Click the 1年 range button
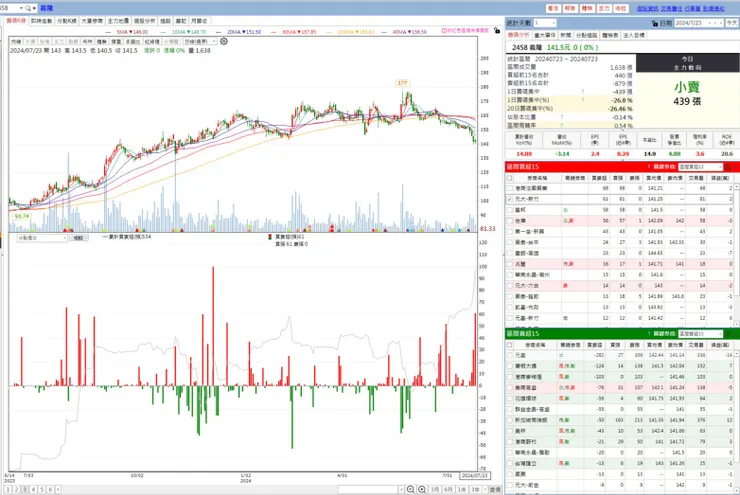 [x=462, y=489]
